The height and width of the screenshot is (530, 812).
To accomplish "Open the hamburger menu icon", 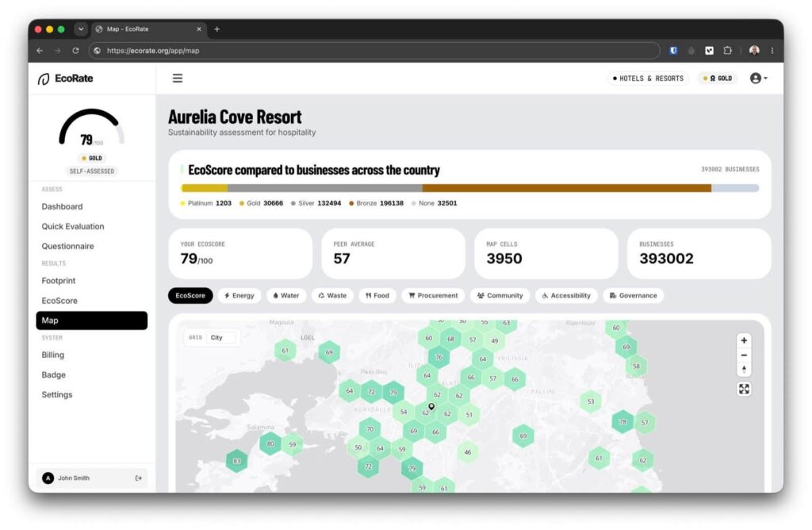I will [177, 79].
